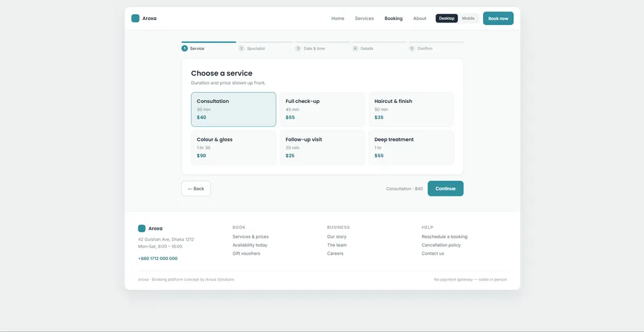The width and height of the screenshot is (644, 332).
Task: Click the Aroxa brand name in header
Action: [149, 19]
